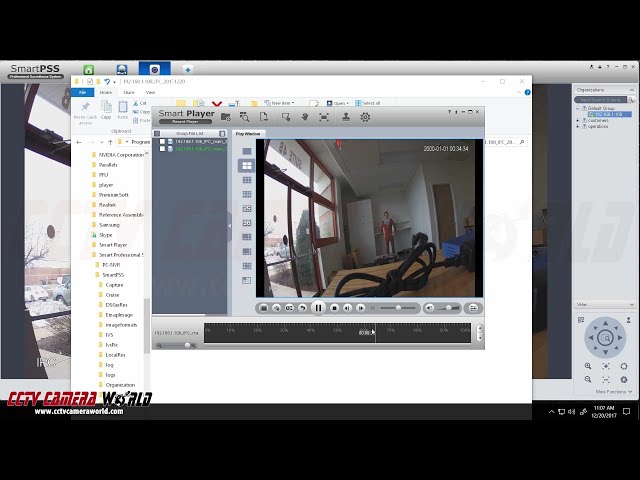Check the second green file checkbox
Viewport: 640px width, 480px height.
click(162, 149)
